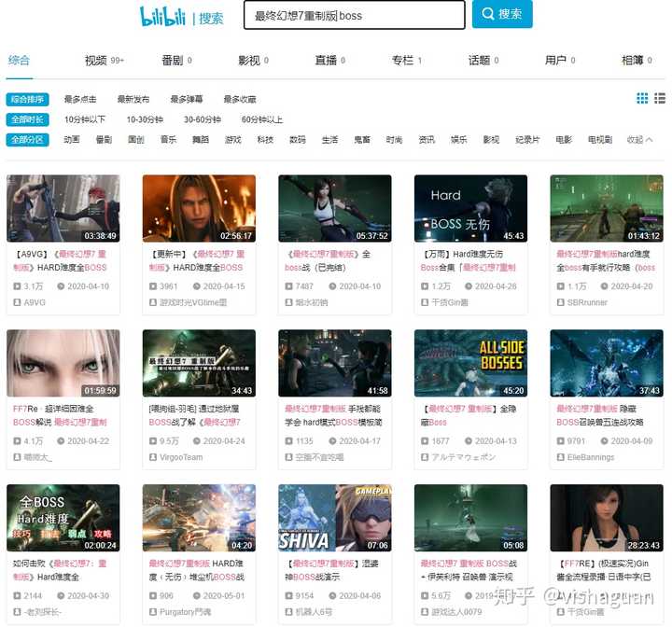Filter by 电视剧 category
Screen dimensions: 672x627
pyautogui.click(x=600, y=140)
